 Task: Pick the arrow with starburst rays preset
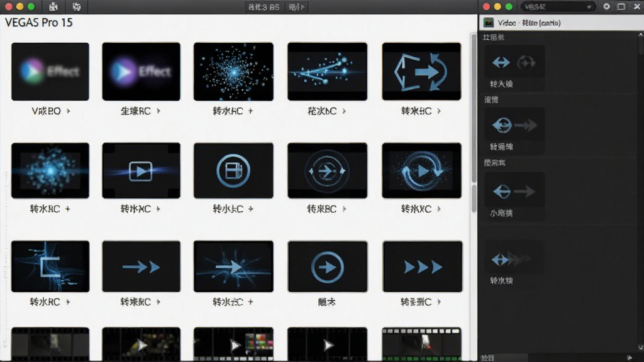[x=233, y=266]
